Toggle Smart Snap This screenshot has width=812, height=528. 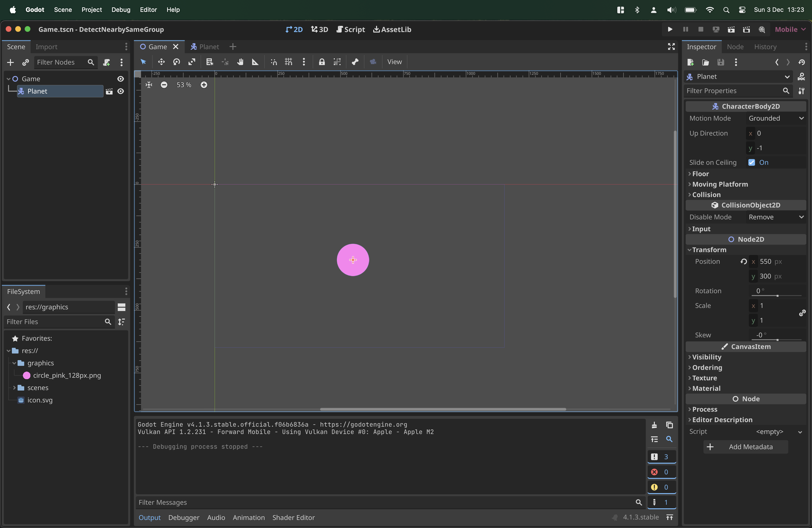point(273,62)
